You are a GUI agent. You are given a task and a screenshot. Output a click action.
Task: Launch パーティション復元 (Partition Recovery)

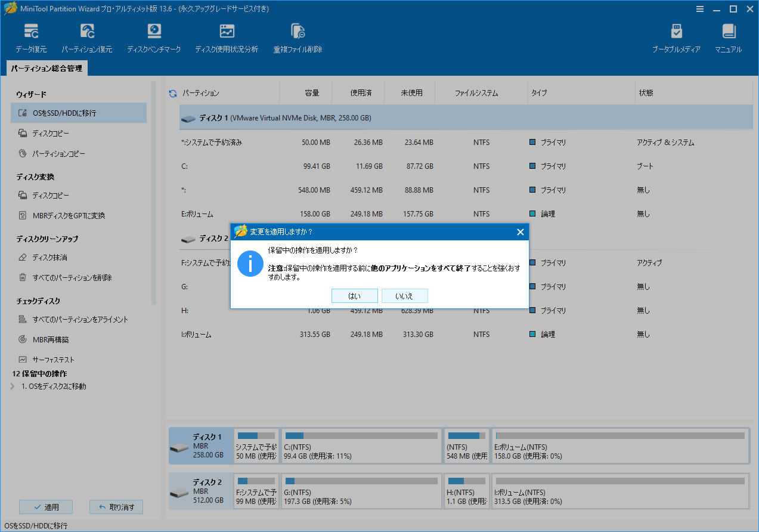click(87, 36)
